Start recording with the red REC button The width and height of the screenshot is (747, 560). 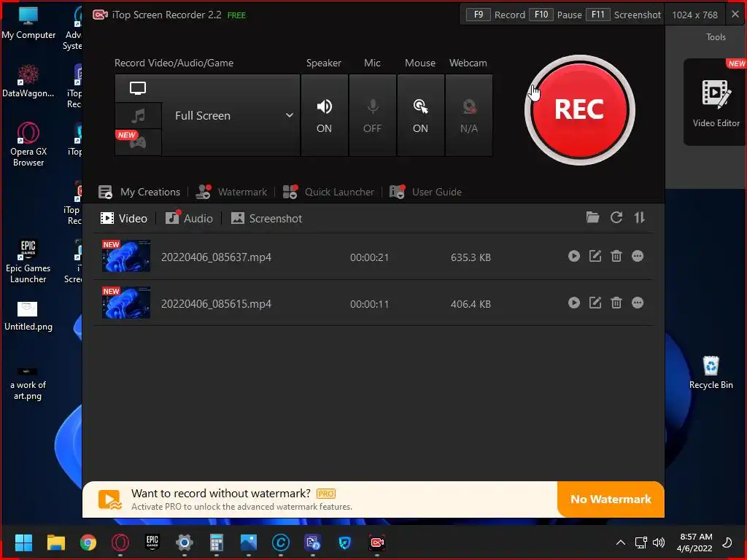(579, 110)
